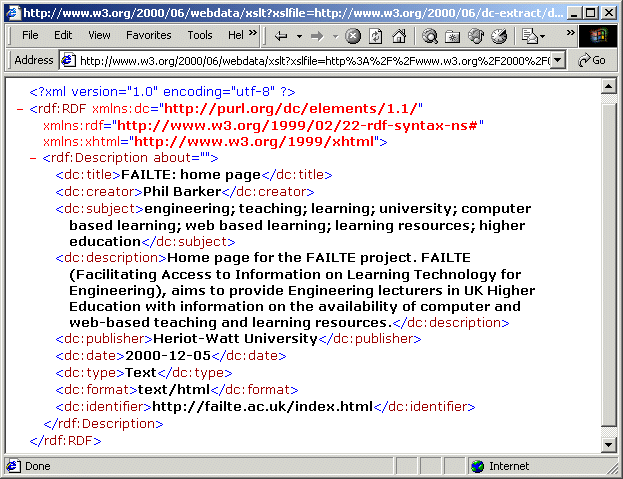Open the Mail button dropdown arrow
Viewport: 623px width, 479px height.
pos(542,37)
